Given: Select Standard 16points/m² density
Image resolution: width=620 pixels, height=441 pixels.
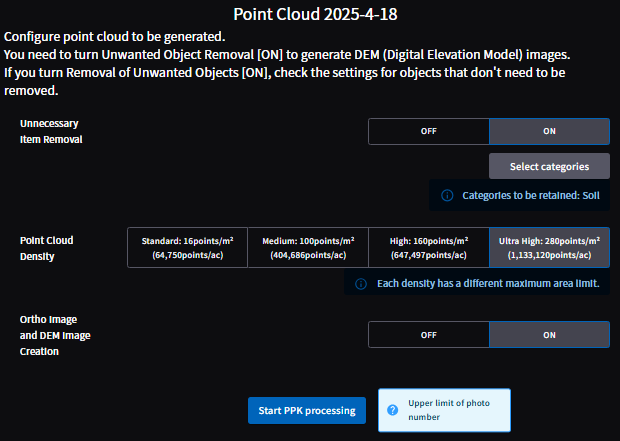Looking at the screenshot, I should tap(187, 248).
